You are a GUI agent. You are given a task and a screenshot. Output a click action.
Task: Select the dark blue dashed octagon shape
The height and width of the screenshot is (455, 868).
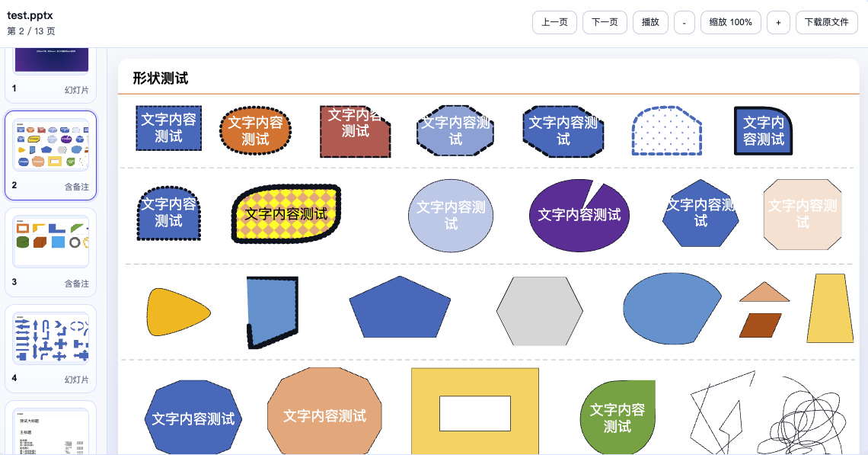[x=563, y=131]
